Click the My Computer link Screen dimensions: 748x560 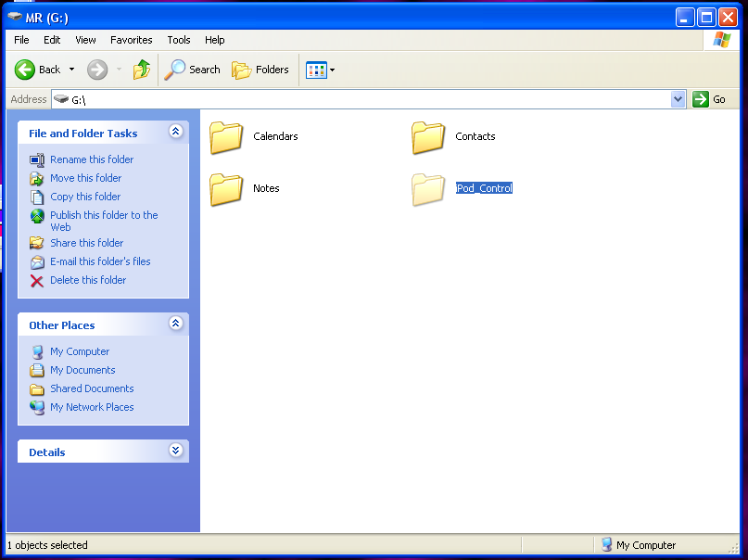coord(80,352)
